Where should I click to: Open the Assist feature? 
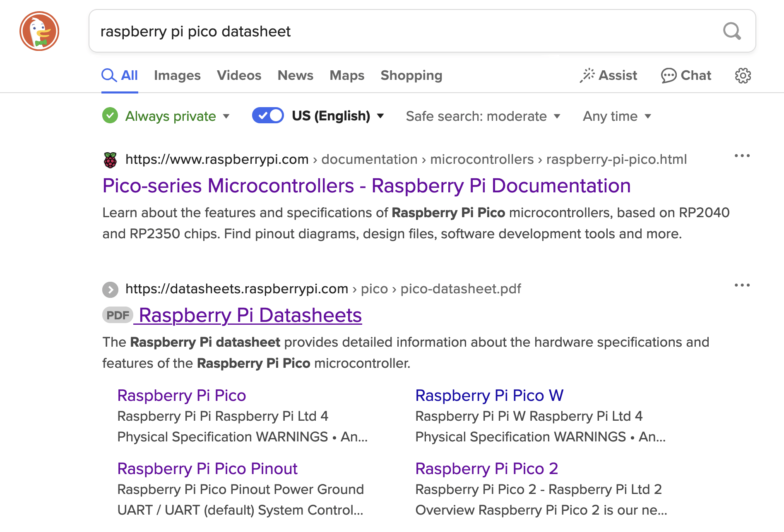click(608, 76)
